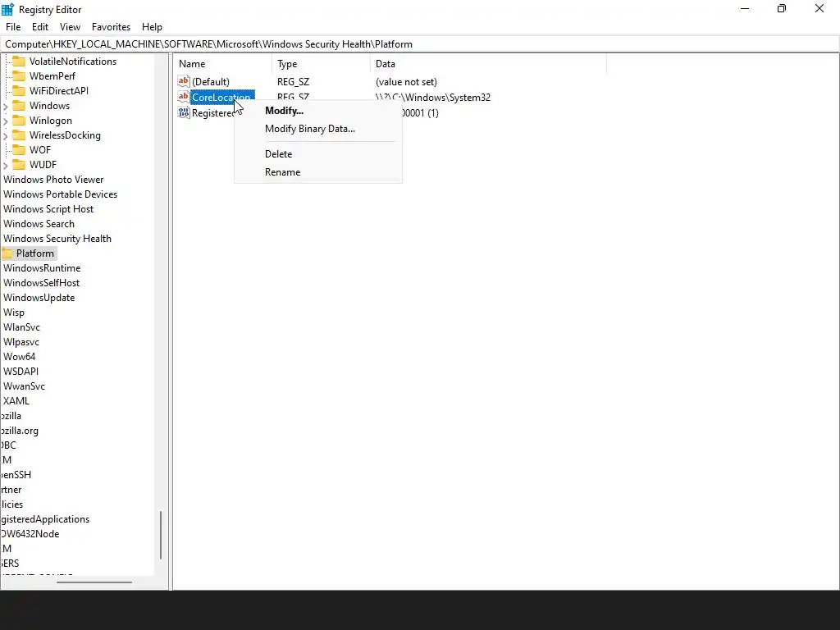Close the Registry Editor window
The width and height of the screenshot is (840, 630).
819,8
